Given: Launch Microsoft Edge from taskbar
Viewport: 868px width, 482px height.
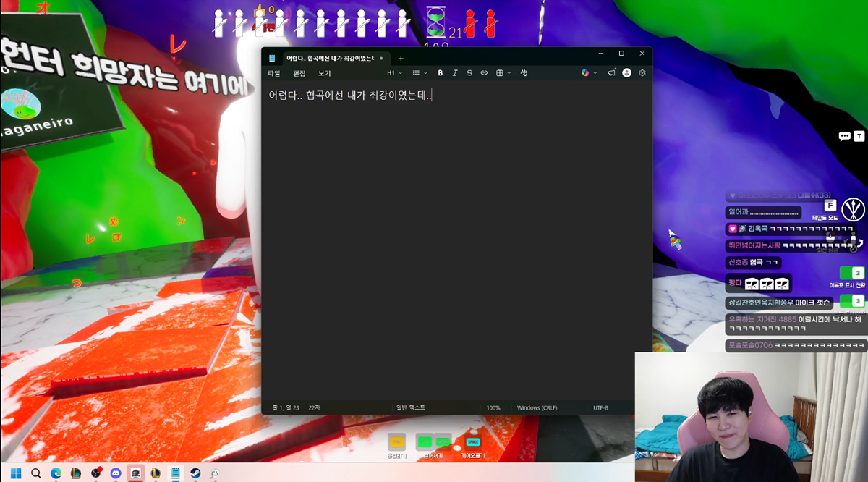Looking at the screenshot, I should (56, 473).
